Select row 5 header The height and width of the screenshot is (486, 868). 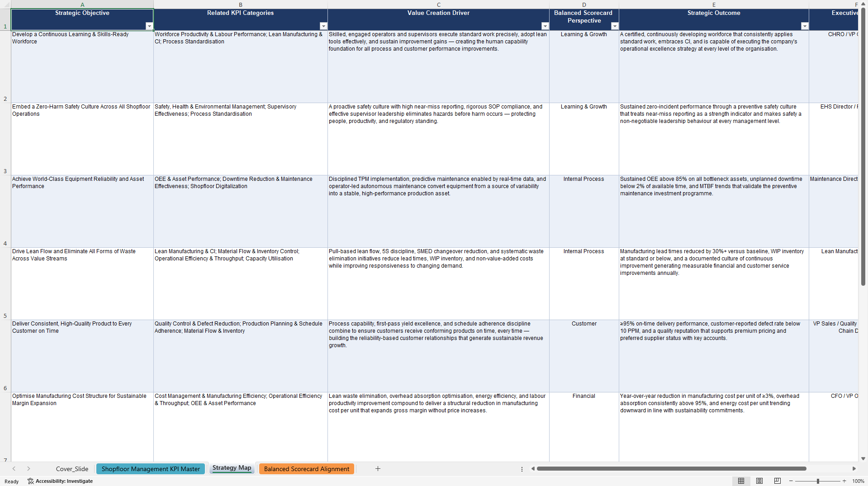(5, 283)
